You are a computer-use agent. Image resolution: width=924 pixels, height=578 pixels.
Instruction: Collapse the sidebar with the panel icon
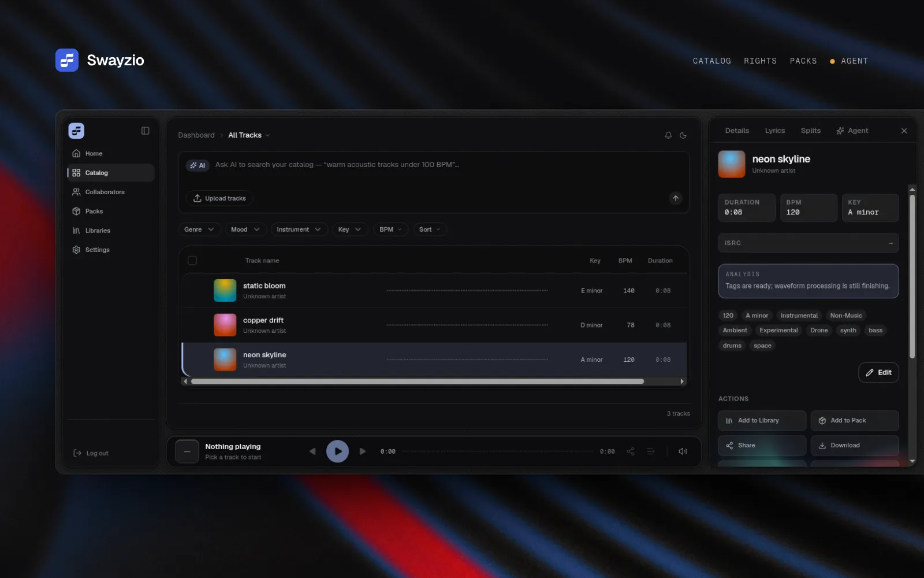coord(145,131)
